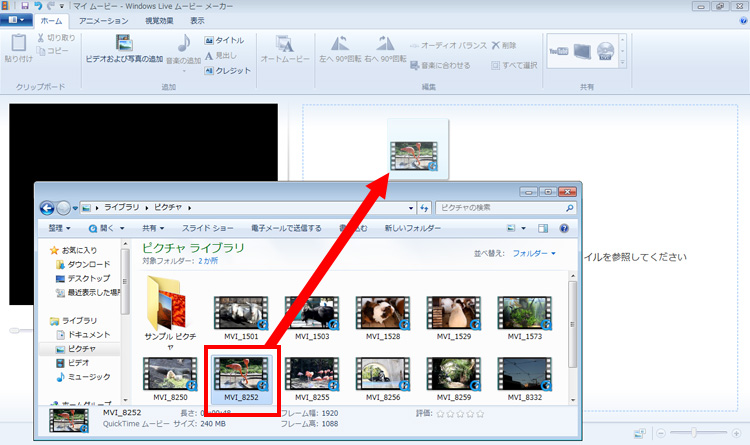The image size is (750, 445).
Task: Switch to the View (表示) tab
Action: (197, 21)
